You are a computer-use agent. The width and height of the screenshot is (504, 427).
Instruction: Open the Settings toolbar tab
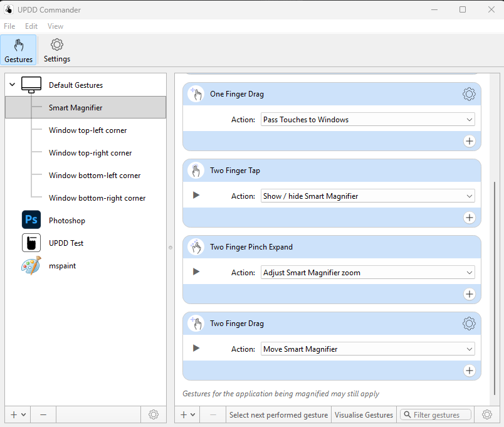[57, 50]
